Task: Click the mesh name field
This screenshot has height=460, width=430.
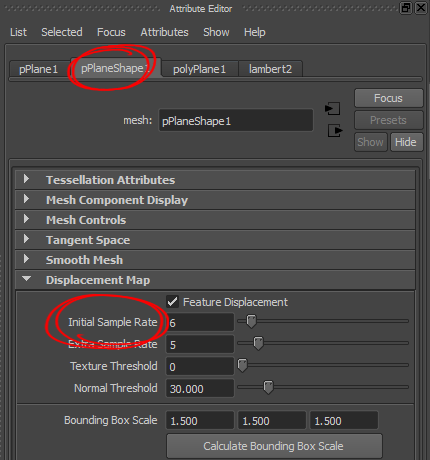Action: click(x=236, y=120)
